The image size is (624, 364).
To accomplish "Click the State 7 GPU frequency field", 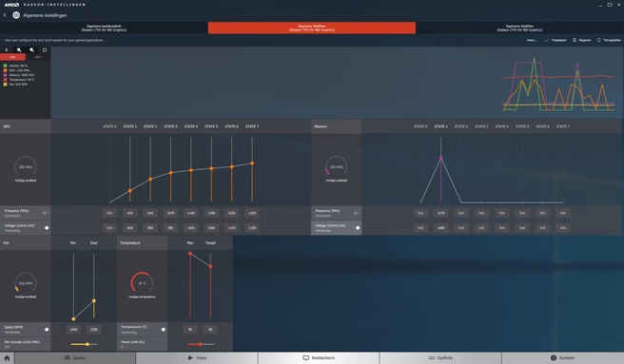I will click(252, 213).
